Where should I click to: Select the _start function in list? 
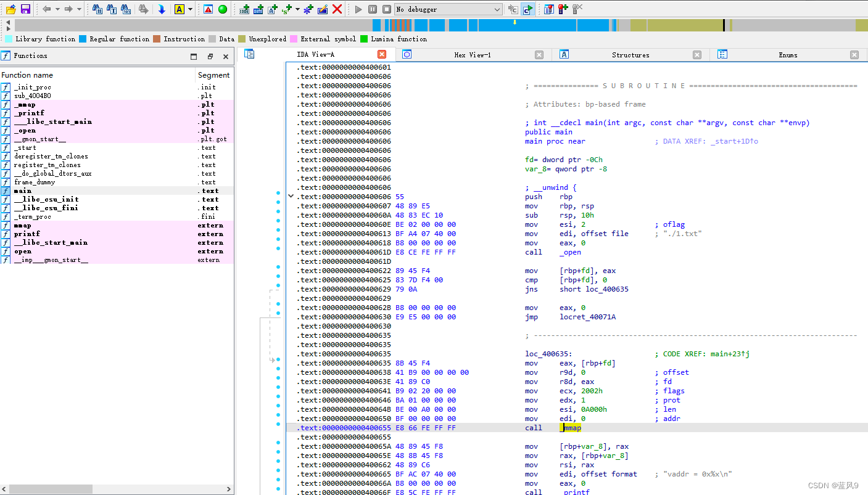coord(117,148)
